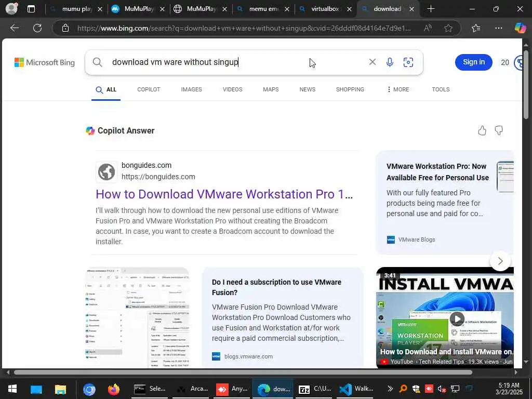Open the Edge profile avatar

pos(11,8)
